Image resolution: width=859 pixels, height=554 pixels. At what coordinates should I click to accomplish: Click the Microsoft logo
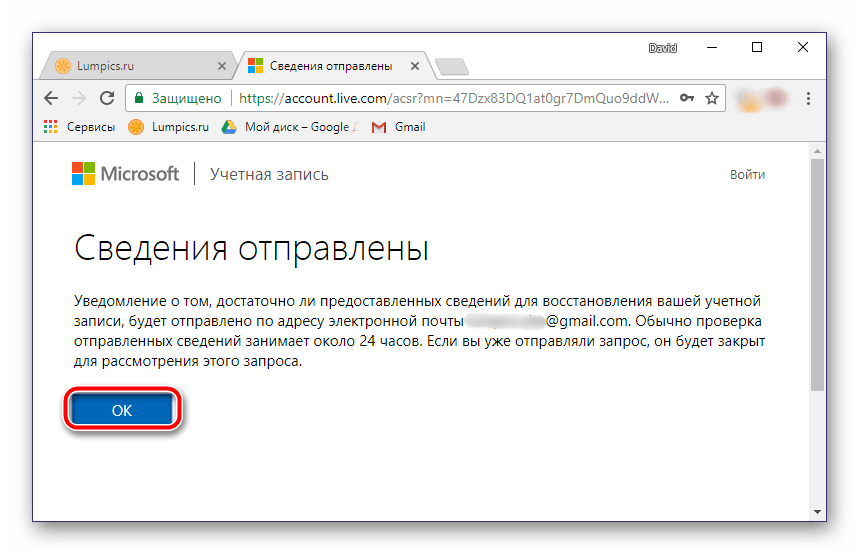125,174
